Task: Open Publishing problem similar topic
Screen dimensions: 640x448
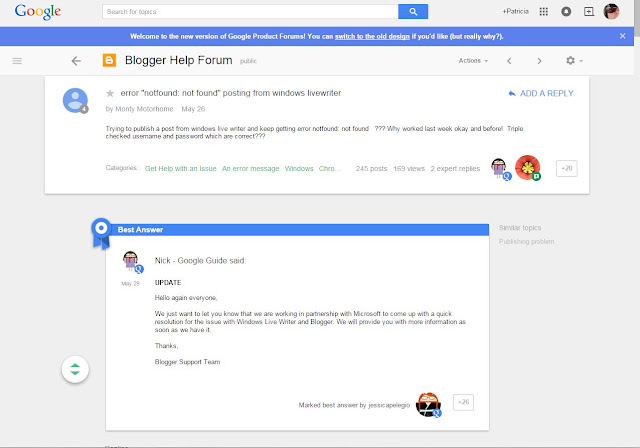Action: (526, 242)
